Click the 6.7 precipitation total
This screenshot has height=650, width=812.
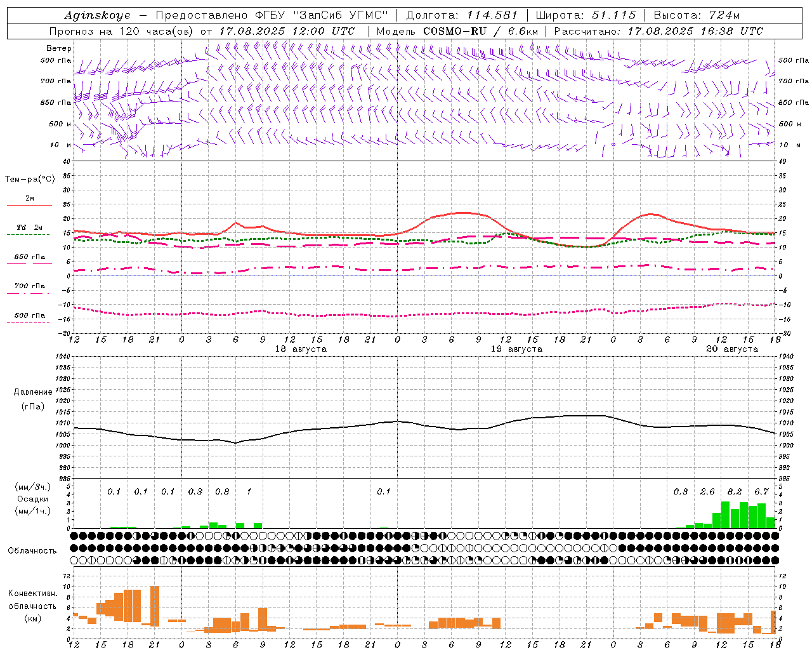pos(761,491)
